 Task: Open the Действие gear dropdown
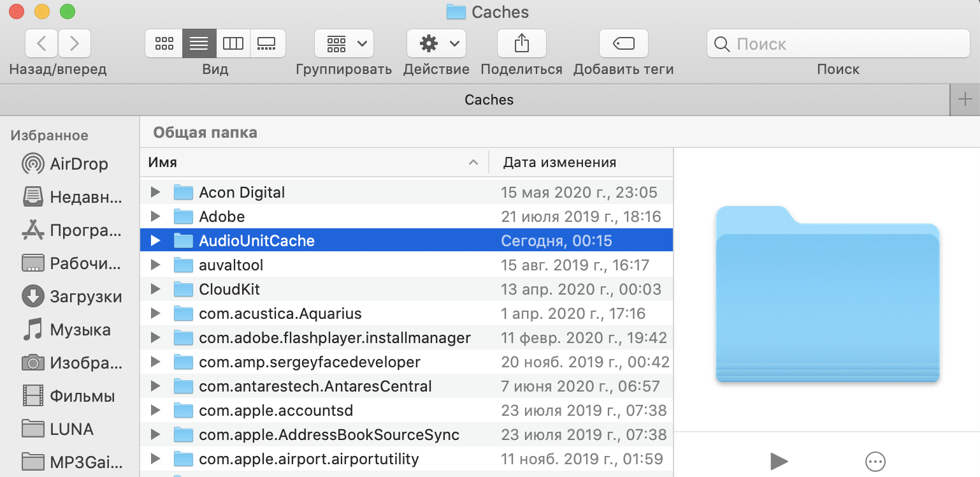coord(436,43)
